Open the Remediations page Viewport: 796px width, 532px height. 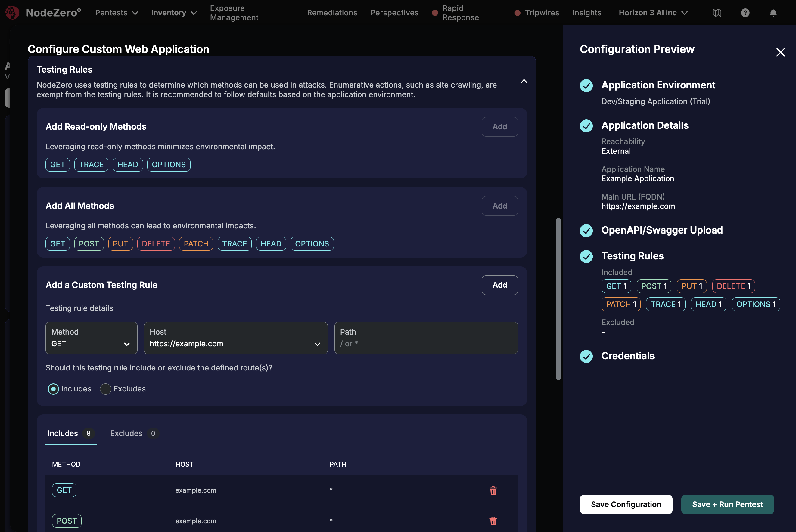[x=332, y=13]
